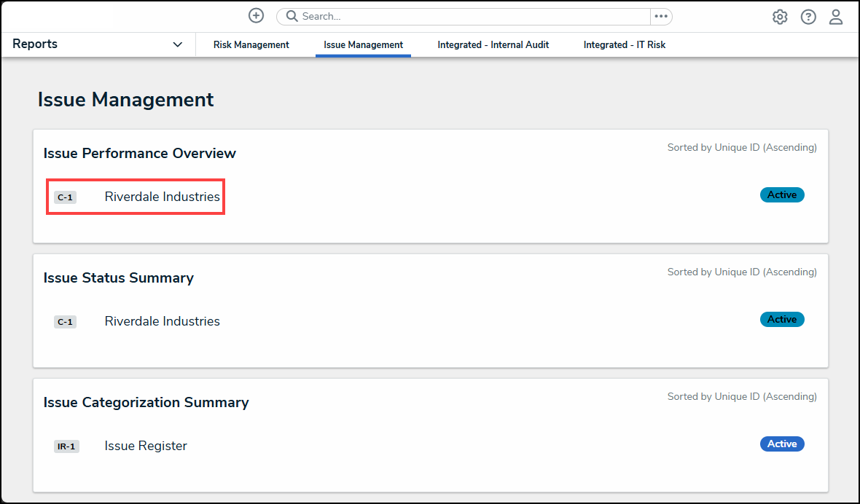Open Issue Register under Issue Categorization Summary

coord(146,446)
